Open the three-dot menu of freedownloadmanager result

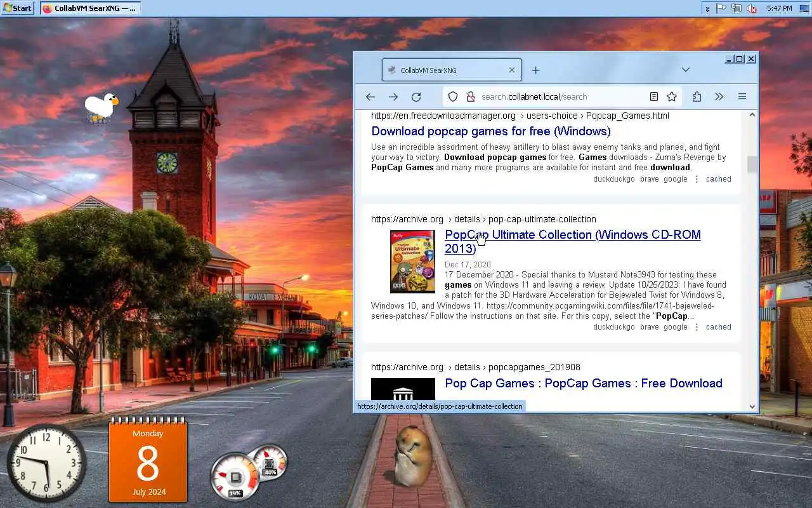[x=697, y=179]
